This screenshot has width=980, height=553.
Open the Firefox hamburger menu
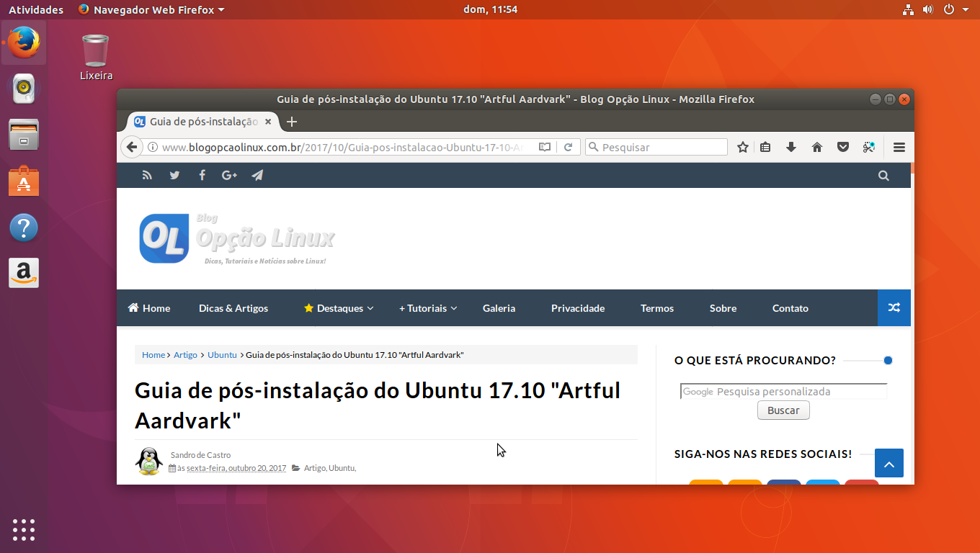[x=899, y=147]
